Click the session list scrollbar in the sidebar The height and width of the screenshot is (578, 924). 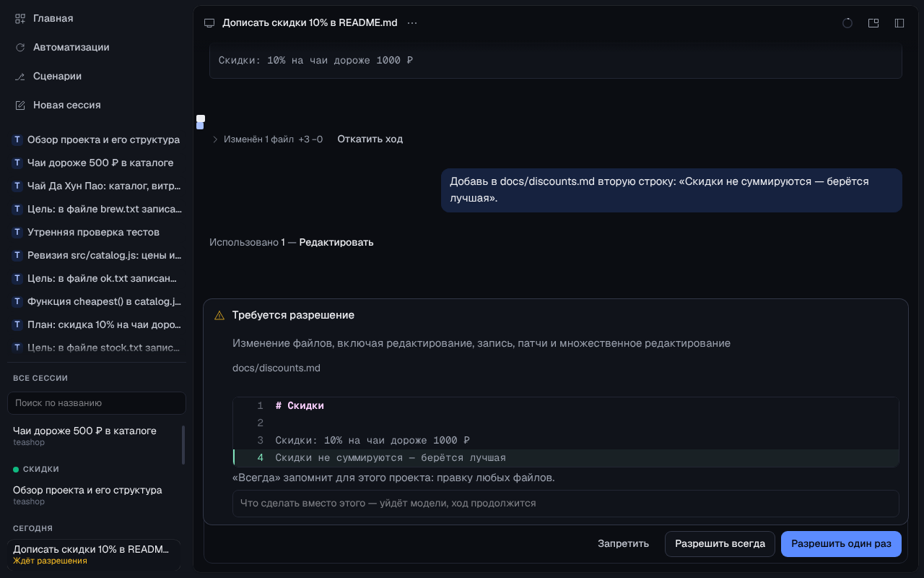pos(183,444)
